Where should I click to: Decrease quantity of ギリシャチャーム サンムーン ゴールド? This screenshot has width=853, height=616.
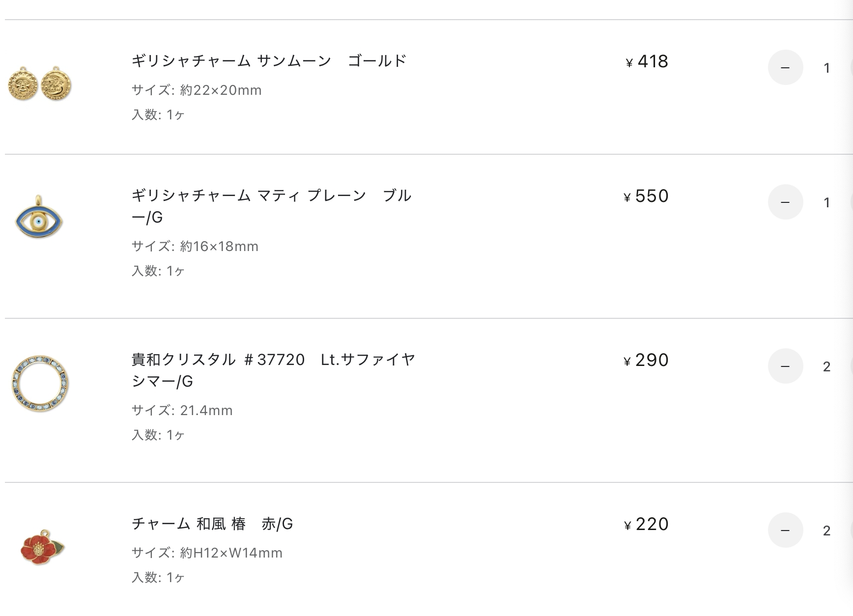[785, 67]
